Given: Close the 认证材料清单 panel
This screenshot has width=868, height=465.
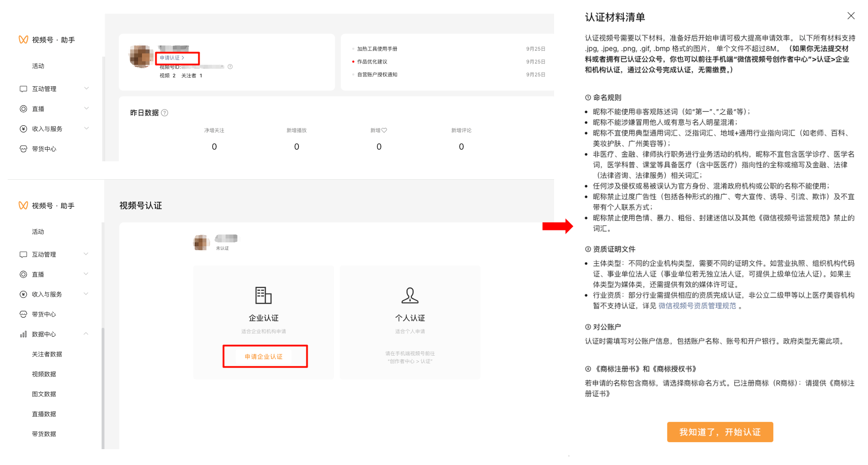Looking at the screenshot, I should click(851, 16).
